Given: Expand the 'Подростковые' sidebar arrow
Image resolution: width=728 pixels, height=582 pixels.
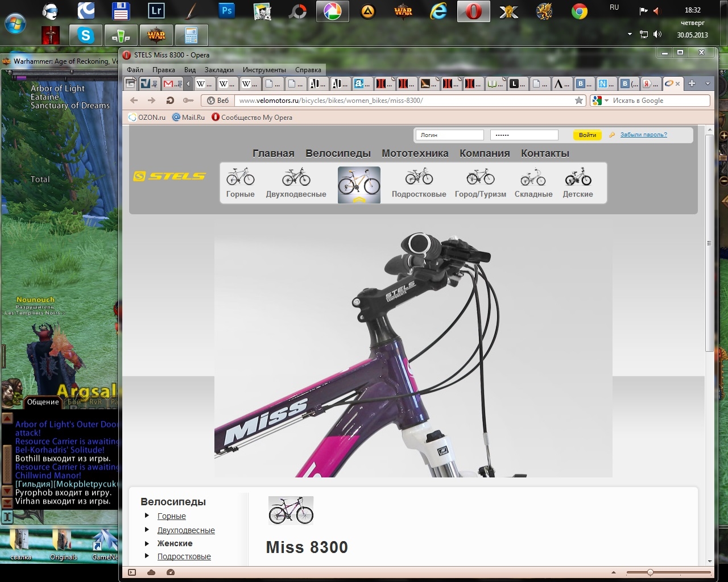Looking at the screenshot, I should tap(147, 556).
